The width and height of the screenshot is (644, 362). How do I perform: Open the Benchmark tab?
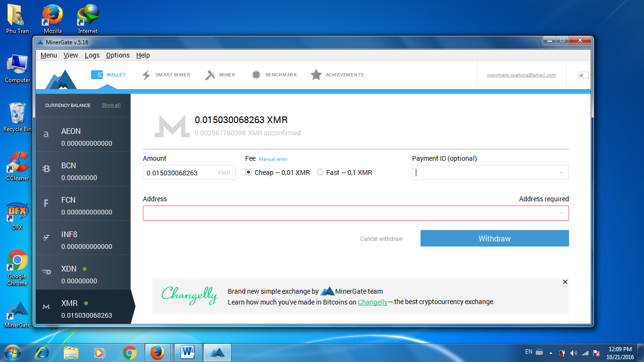click(274, 74)
